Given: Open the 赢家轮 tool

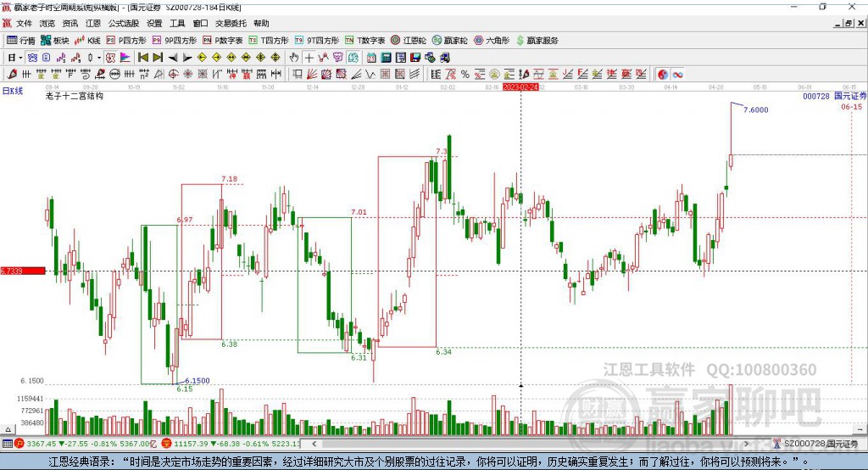Looking at the screenshot, I should tap(449, 41).
